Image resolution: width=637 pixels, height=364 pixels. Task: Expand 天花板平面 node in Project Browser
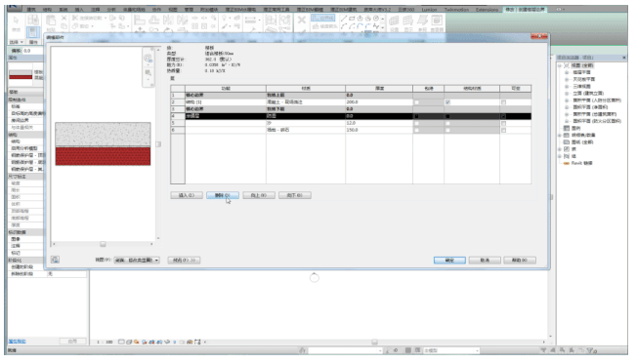click(x=567, y=79)
